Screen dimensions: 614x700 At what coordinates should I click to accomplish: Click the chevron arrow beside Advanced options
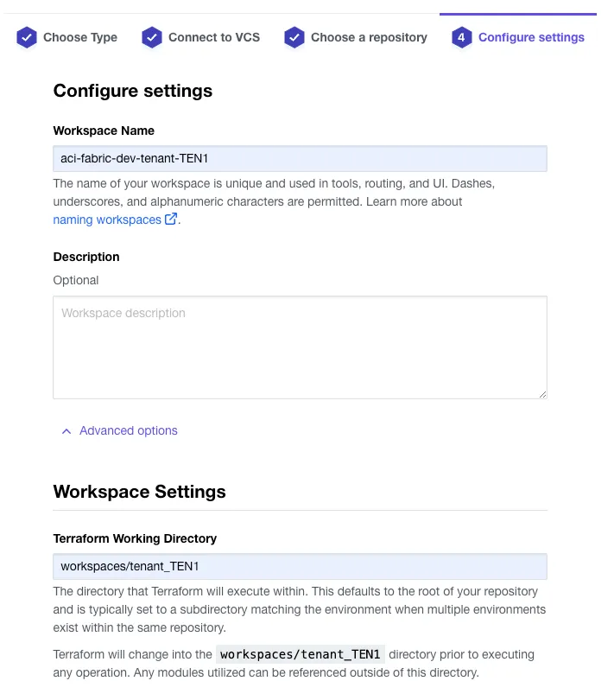66,430
